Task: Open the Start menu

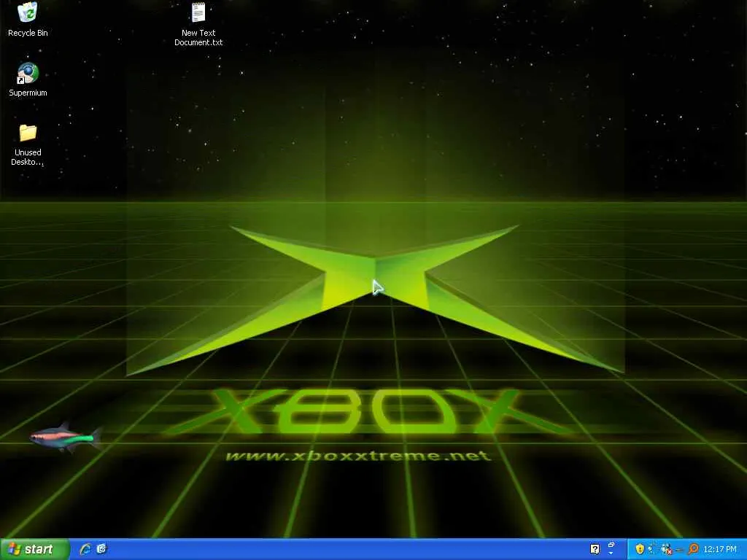Action: pyautogui.click(x=35, y=549)
